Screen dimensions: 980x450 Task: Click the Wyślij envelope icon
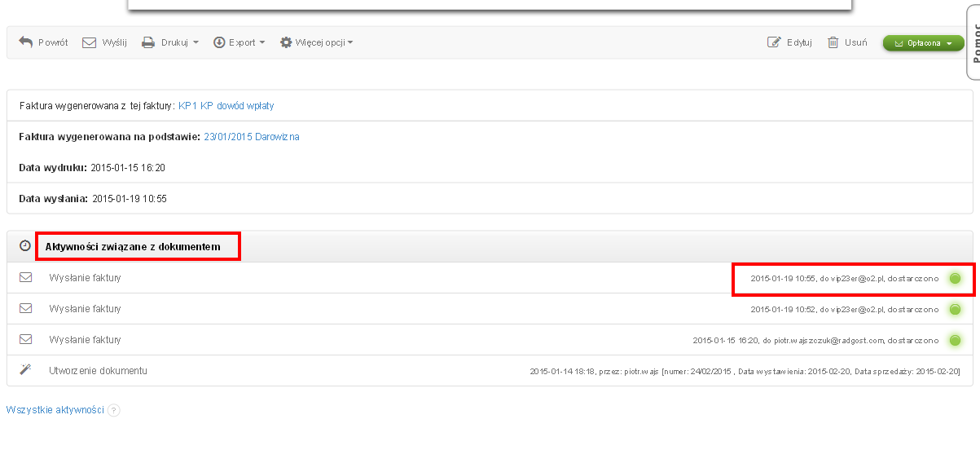coord(90,42)
